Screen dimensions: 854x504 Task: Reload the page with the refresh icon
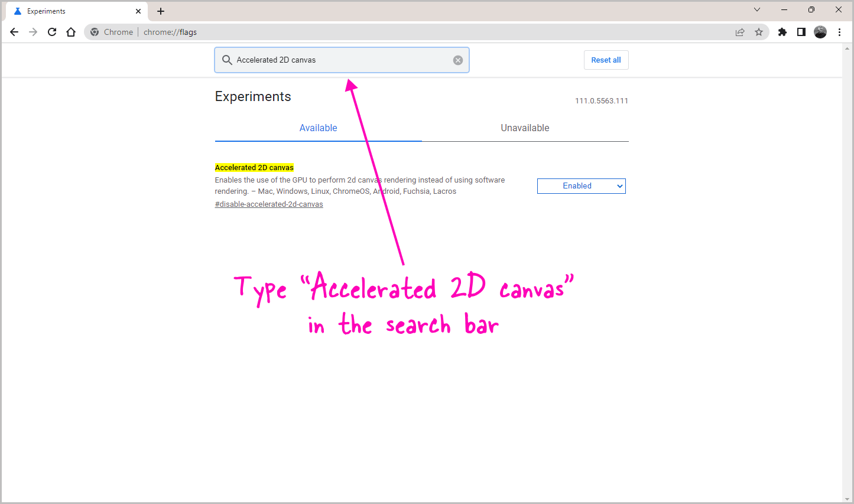(x=52, y=32)
